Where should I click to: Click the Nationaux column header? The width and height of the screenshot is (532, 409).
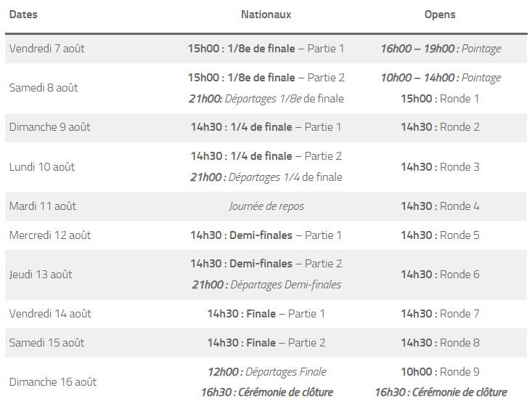click(x=266, y=15)
